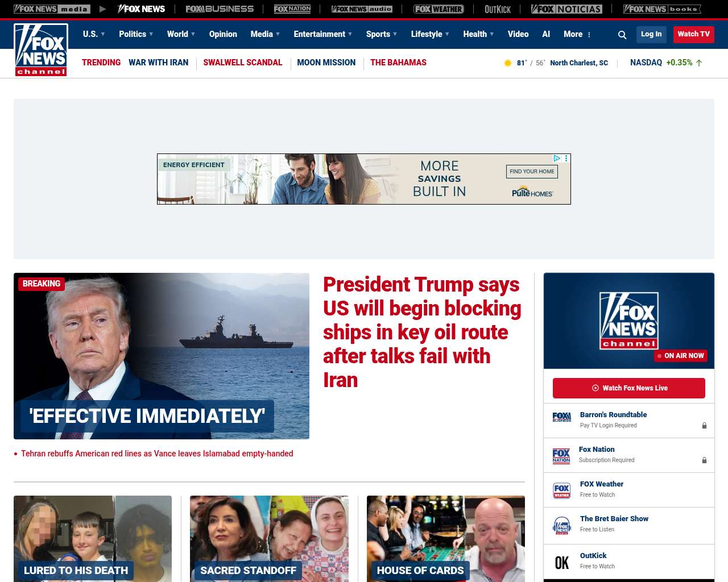Click the Fox News On Air Now preview

click(629, 321)
